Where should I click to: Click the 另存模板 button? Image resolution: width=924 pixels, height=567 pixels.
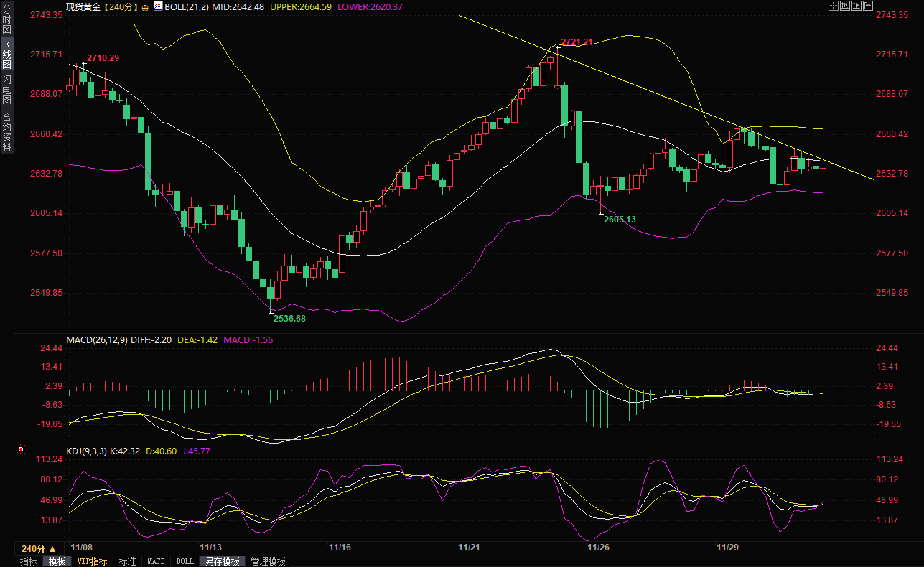pyautogui.click(x=222, y=561)
